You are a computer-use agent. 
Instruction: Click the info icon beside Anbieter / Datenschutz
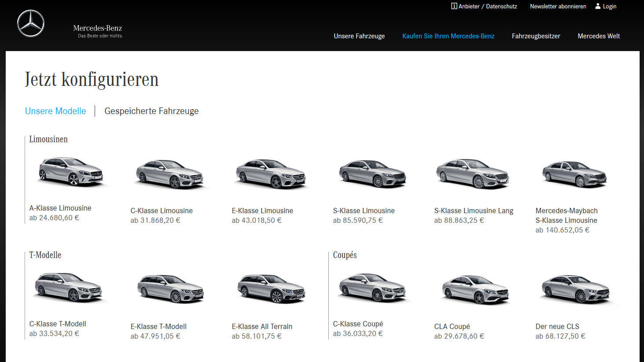[x=454, y=6]
